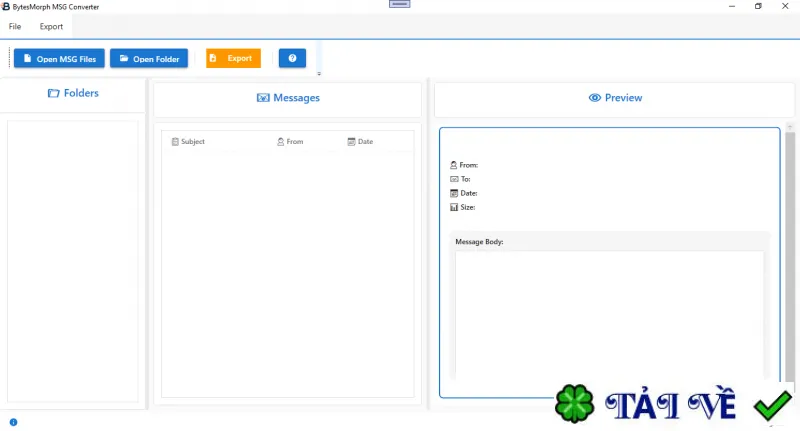Click the preview To envelope icon
800x431 pixels.
454,179
